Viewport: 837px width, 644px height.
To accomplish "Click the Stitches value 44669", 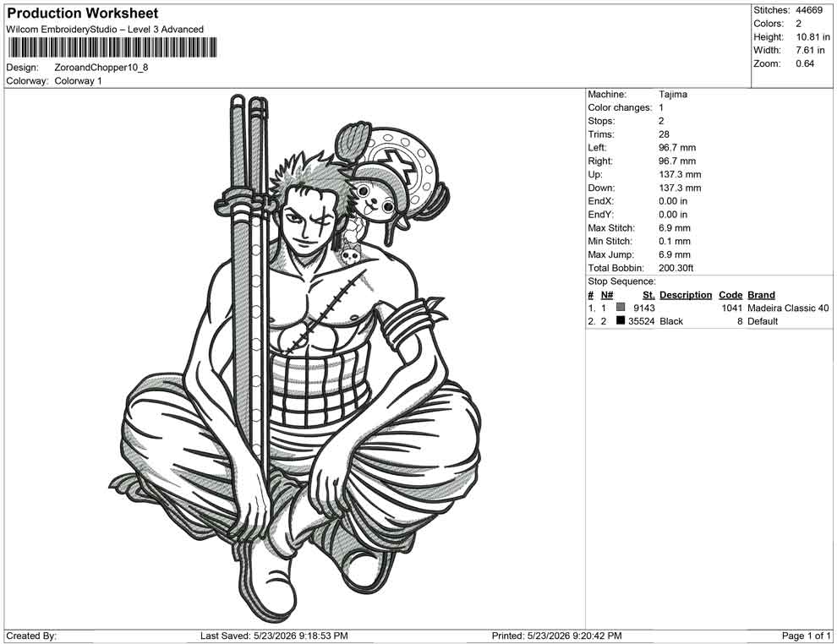I will (x=809, y=10).
